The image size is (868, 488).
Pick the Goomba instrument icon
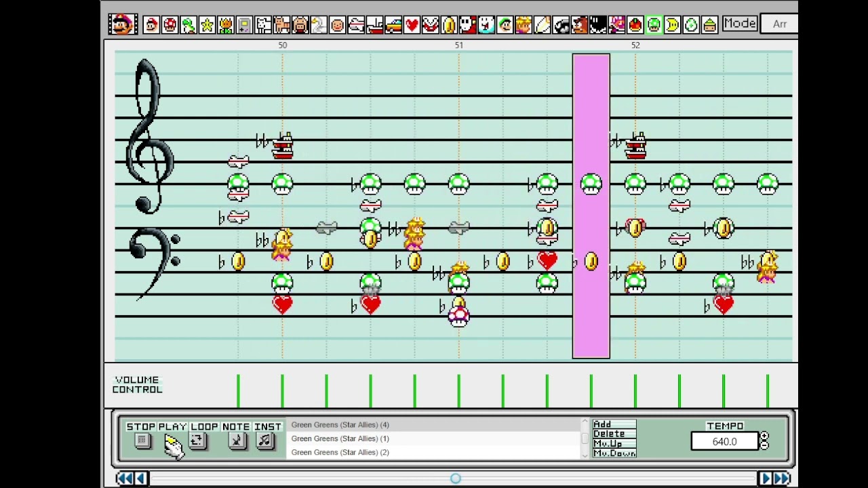point(579,25)
